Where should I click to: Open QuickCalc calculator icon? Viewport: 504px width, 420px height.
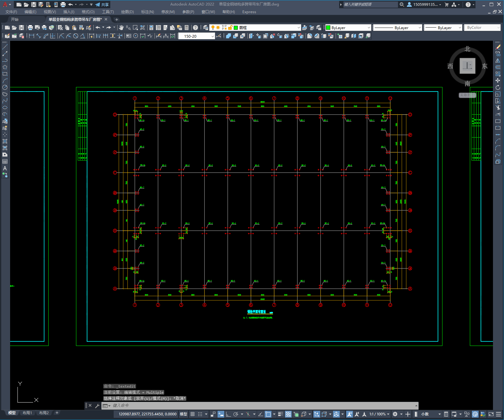click(x=186, y=28)
